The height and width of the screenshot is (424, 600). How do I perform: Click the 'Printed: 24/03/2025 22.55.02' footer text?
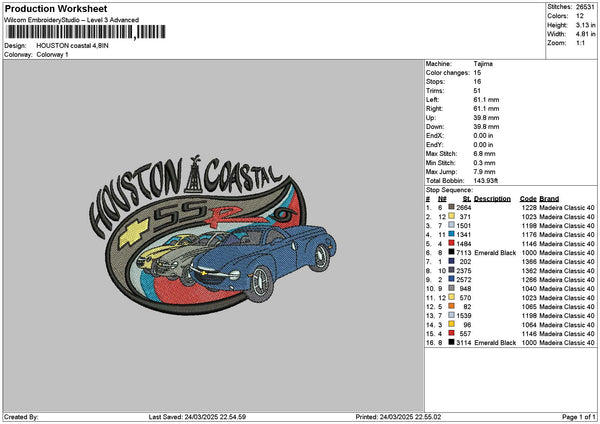(398, 417)
